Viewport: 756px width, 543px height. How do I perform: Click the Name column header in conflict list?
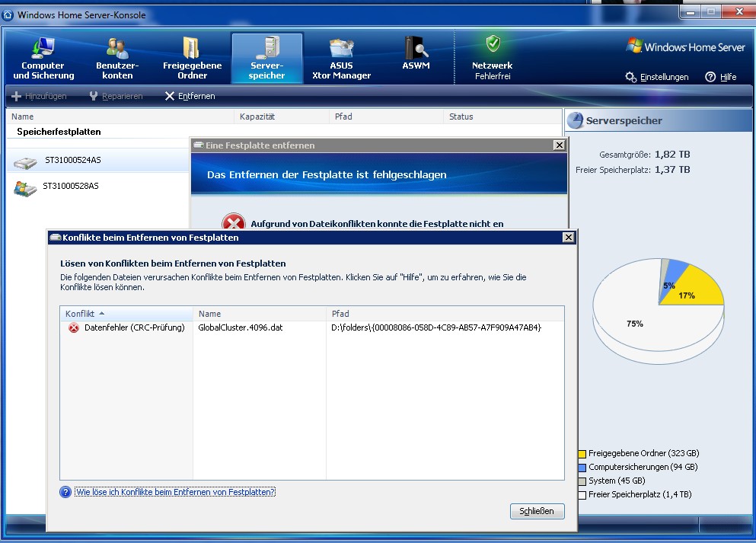pyautogui.click(x=260, y=314)
